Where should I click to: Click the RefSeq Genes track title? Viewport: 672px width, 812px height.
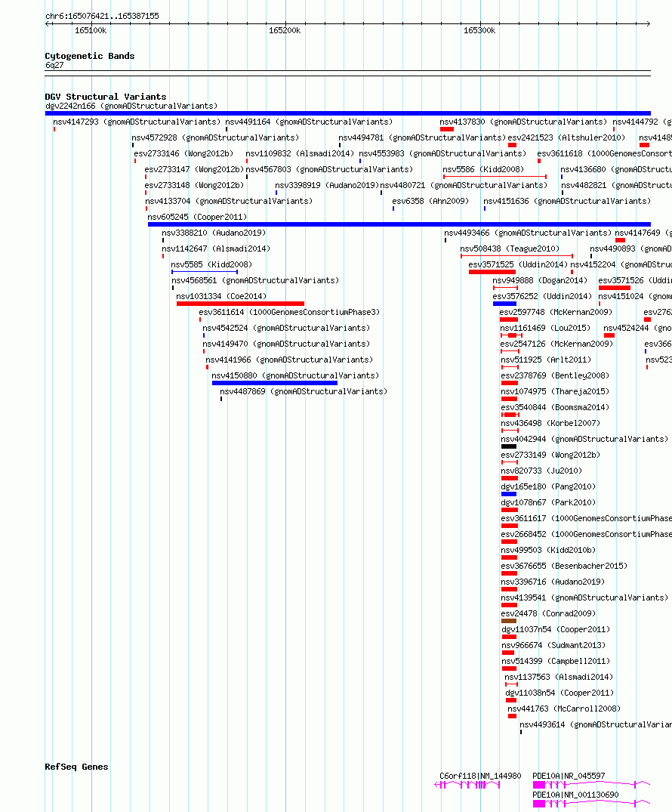point(76,767)
